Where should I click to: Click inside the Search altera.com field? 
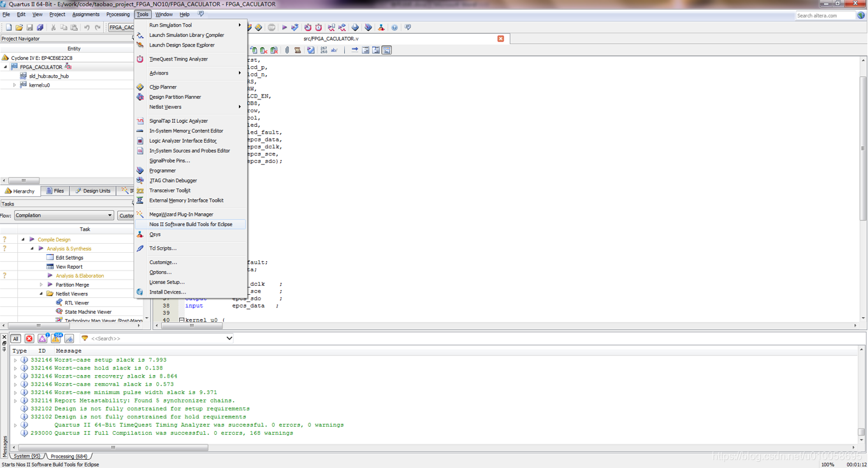click(x=825, y=16)
